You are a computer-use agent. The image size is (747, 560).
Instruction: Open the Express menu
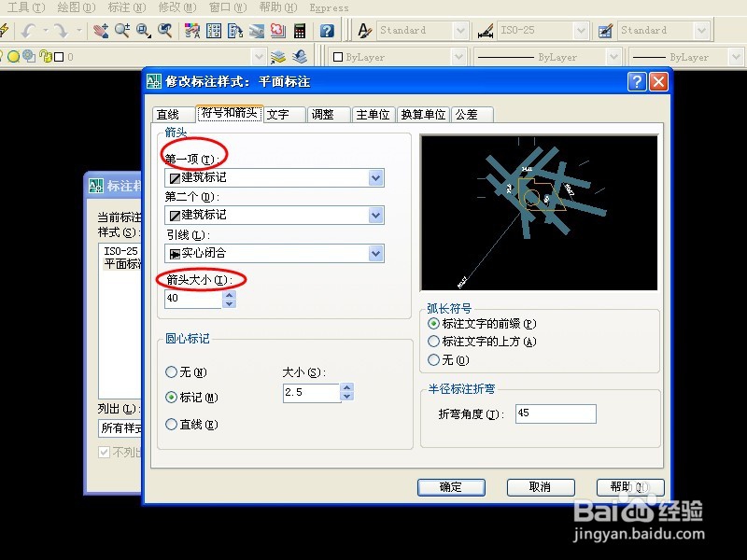330,7
